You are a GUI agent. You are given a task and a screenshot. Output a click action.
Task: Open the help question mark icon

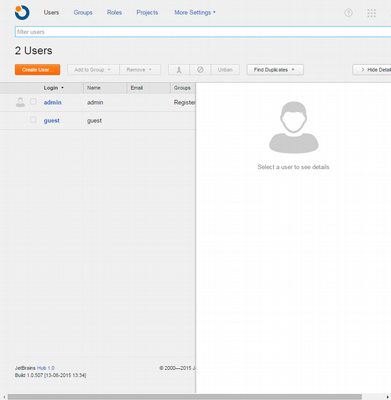click(x=348, y=13)
